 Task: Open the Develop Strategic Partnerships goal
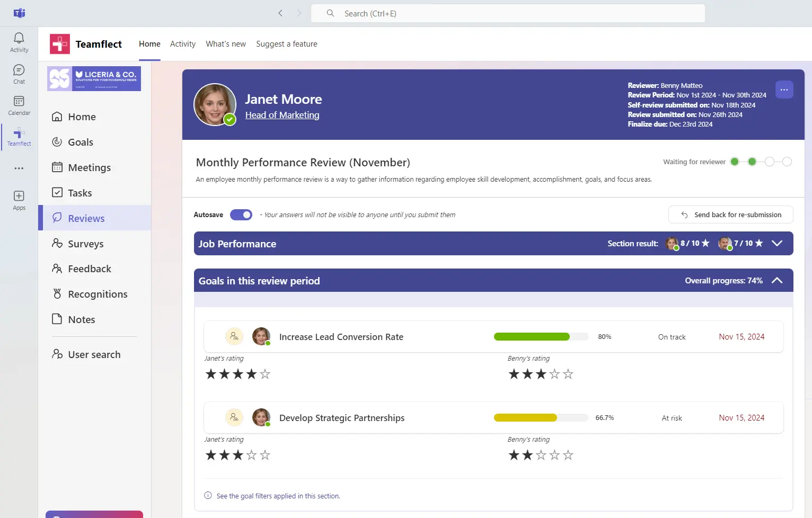click(x=342, y=418)
